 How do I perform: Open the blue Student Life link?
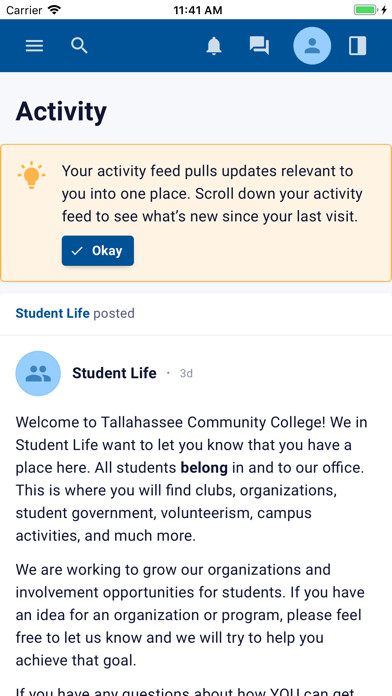[x=52, y=313]
